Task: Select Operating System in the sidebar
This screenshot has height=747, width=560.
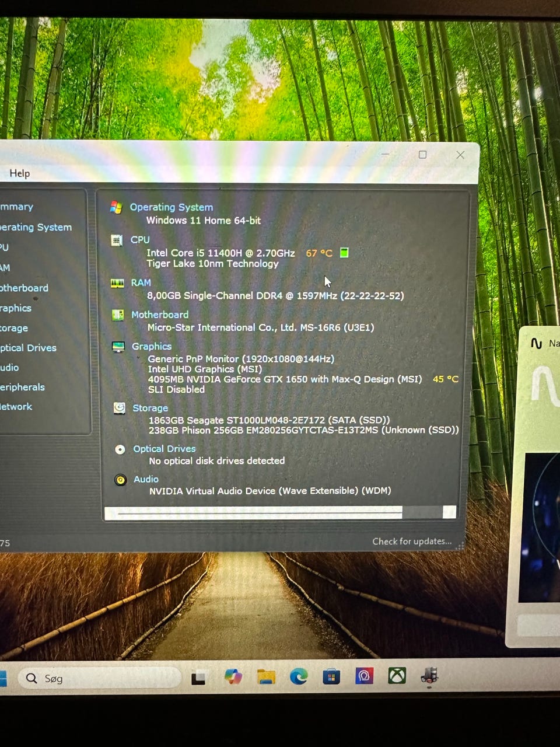Action: pyautogui.click(x=36, y=227)
